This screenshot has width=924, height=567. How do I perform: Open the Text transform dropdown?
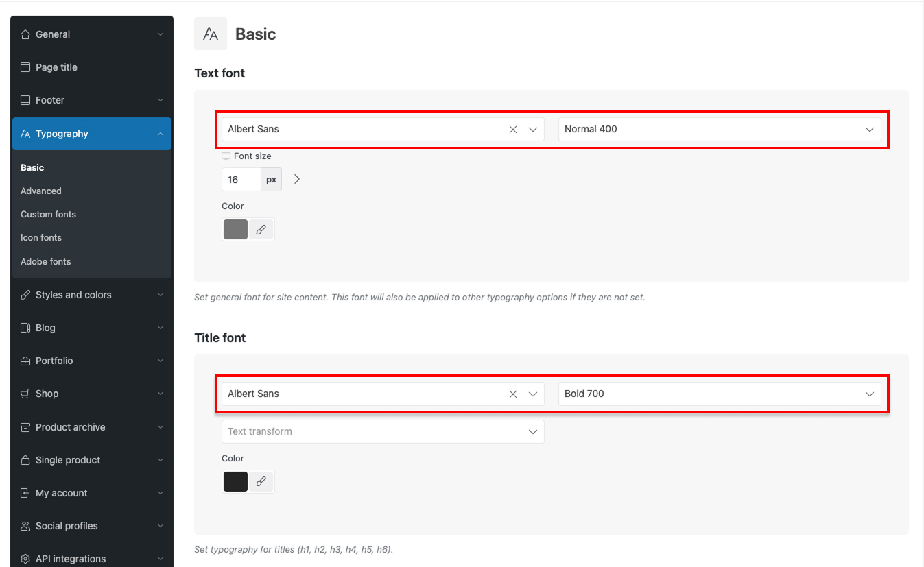coord(382,432)
